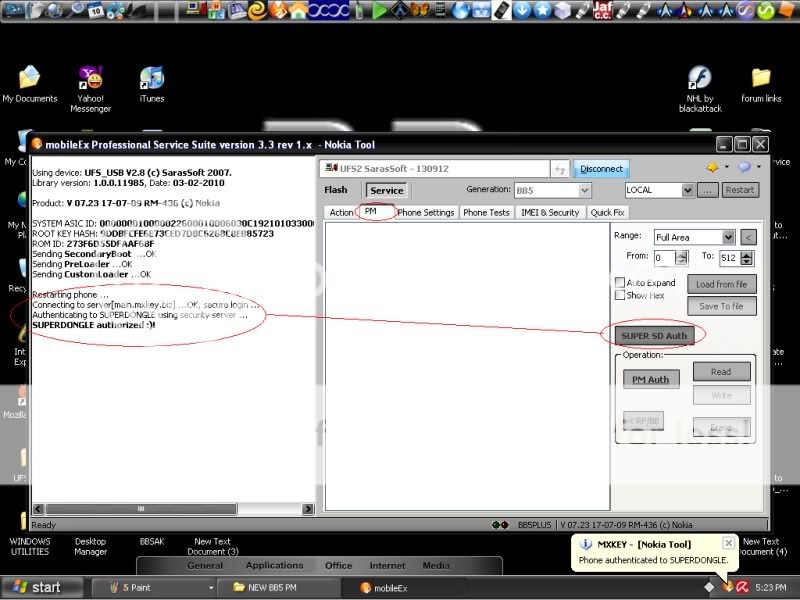Switch to the PM tab
800x600 pixels.
point(371,211)
